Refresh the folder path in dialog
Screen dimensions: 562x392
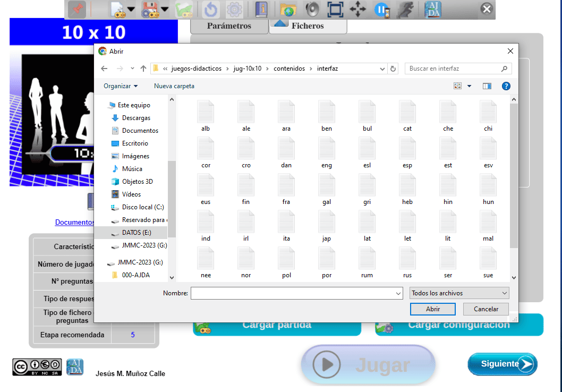393,69
